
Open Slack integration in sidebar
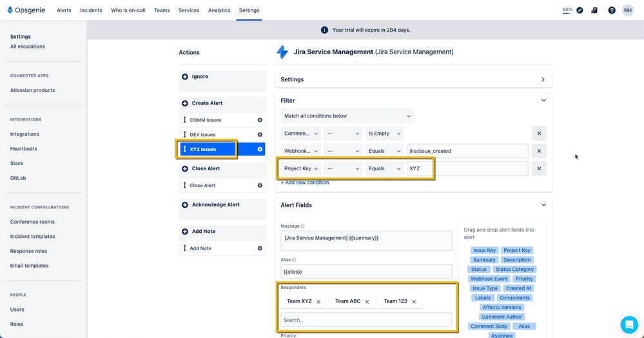click(x=17, y=163)
